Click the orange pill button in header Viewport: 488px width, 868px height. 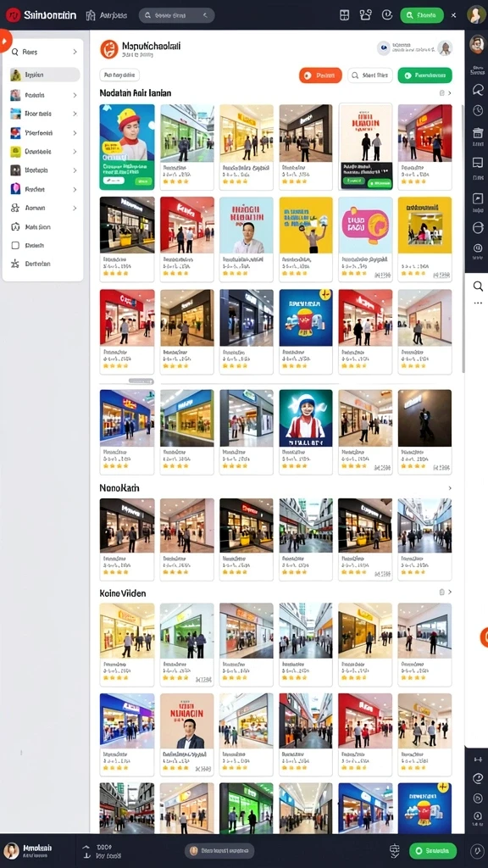click(320, 75)
